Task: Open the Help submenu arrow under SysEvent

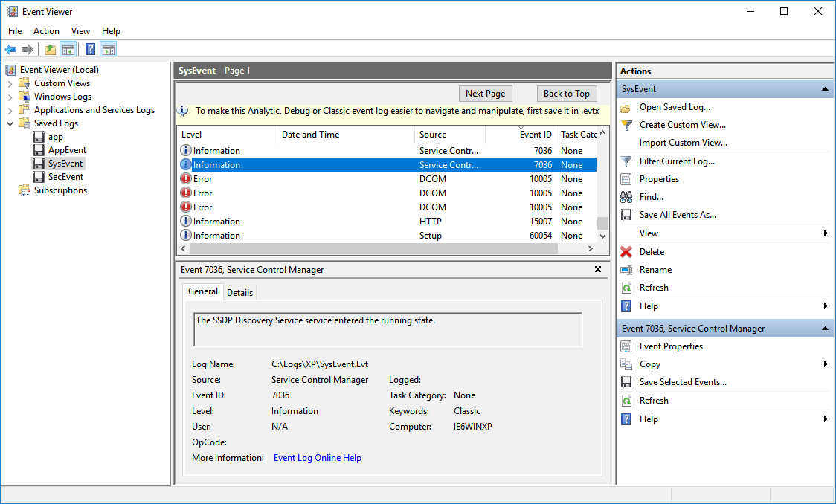Action: [826, 306]
